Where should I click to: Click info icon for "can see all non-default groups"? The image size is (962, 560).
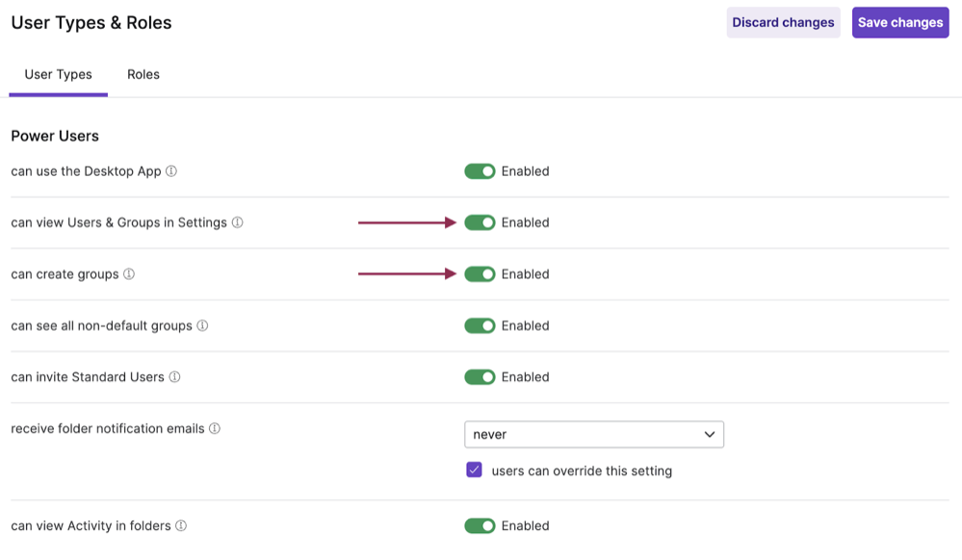(201, 325)
